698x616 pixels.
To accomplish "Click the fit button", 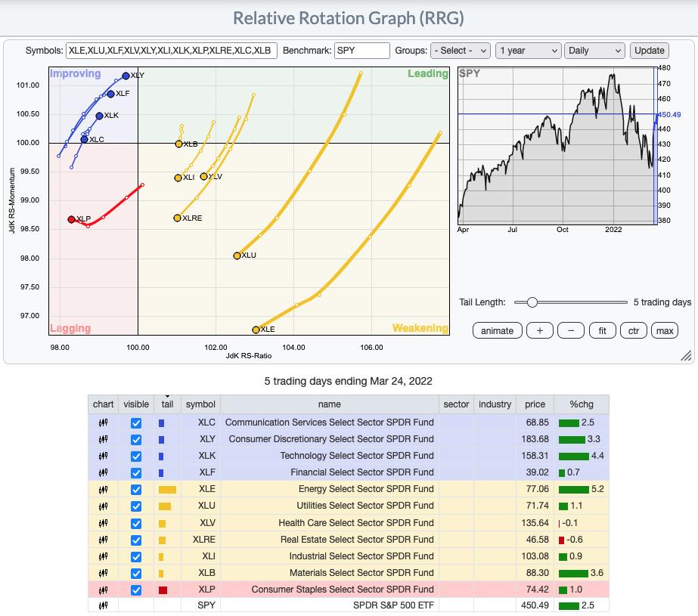I will pyautogui.click(x=602, y=331).
